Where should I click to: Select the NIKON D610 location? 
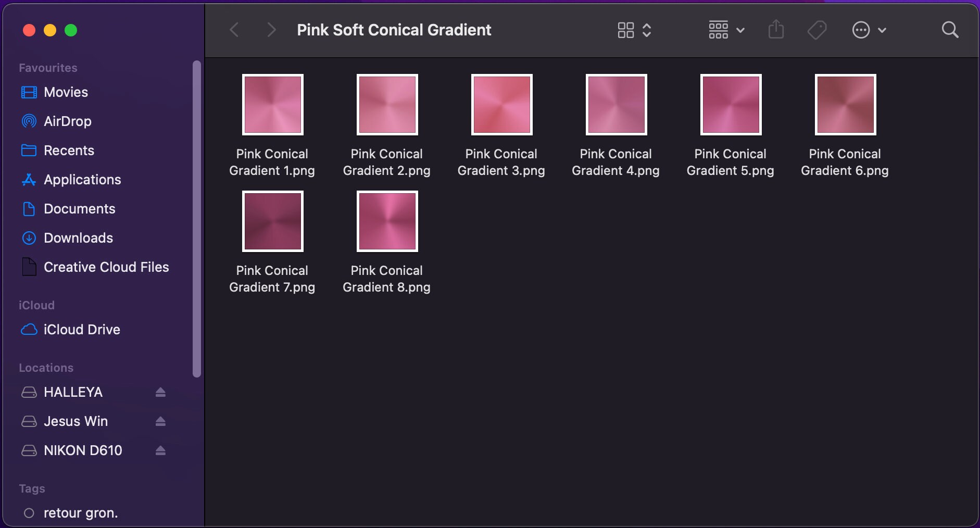click(83, 450)
